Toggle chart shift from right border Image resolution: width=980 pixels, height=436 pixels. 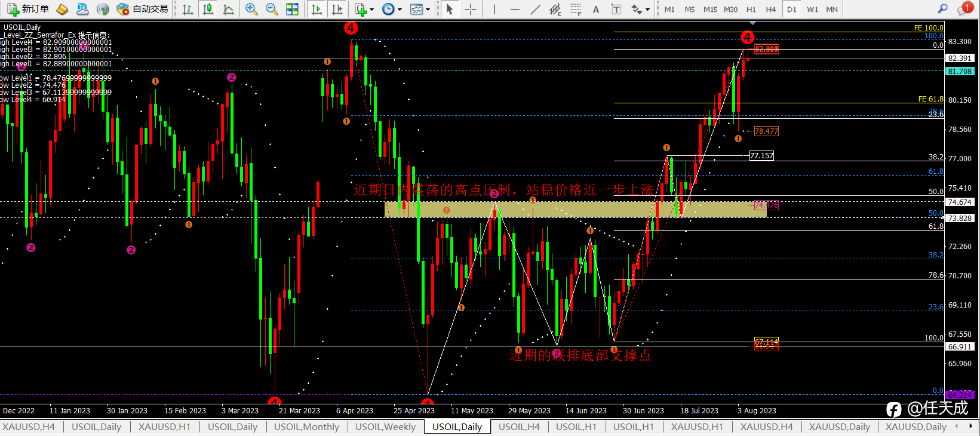point(337,9)
